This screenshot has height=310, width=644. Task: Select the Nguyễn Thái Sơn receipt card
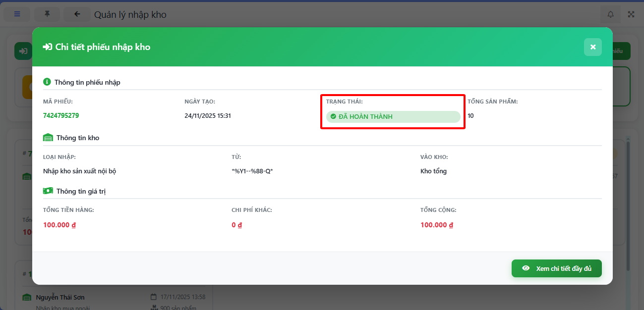point(114,298)
